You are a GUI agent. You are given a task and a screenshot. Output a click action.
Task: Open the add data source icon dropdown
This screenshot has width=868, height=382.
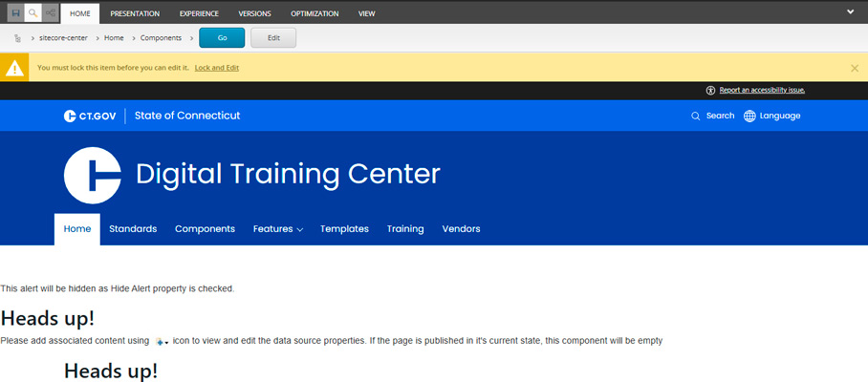[x=161, y=341]
